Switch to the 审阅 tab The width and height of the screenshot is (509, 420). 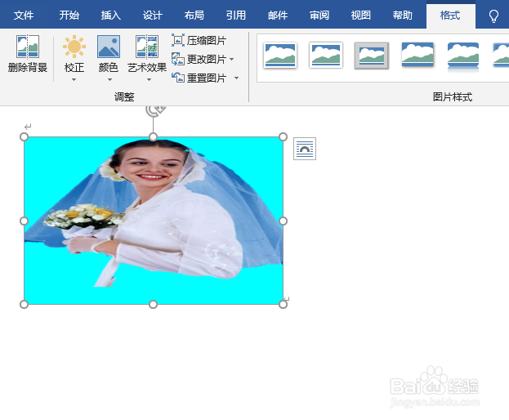319,16
